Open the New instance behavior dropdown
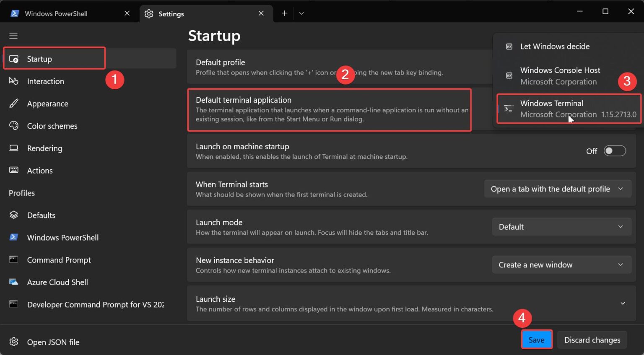The width and height of the screenshot is (644, 355). 561,265
